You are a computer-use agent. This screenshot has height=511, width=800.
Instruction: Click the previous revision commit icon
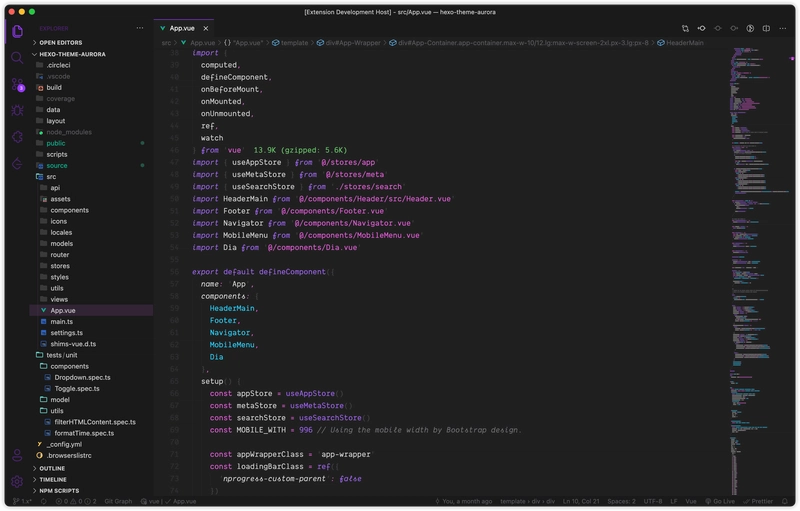[x=702, y=29]
